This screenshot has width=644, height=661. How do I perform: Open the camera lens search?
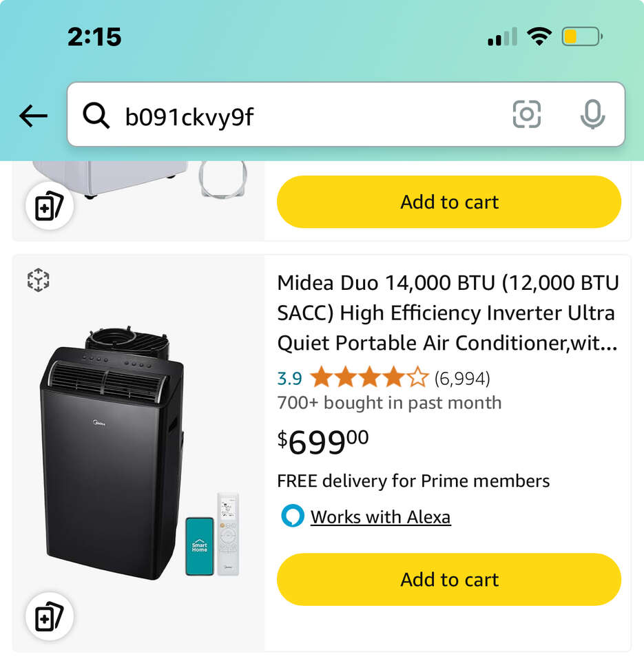tap(527, 114)
